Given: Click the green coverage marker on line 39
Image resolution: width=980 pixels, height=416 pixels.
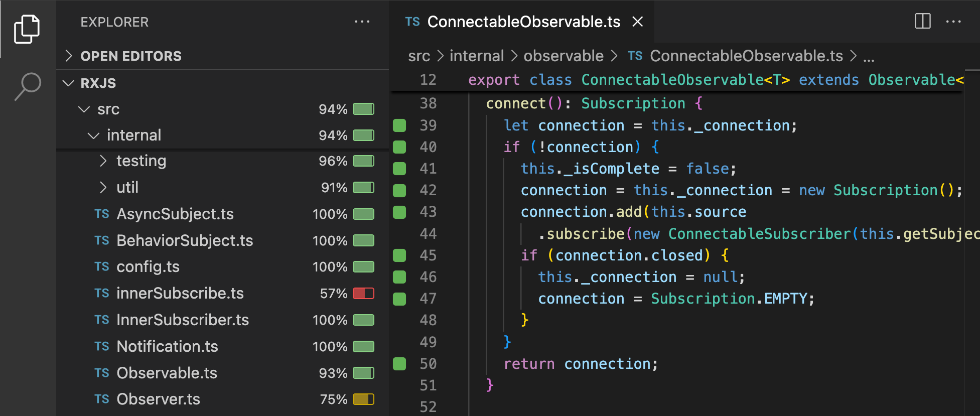Looking at the screenshot, I should [399, 125].
